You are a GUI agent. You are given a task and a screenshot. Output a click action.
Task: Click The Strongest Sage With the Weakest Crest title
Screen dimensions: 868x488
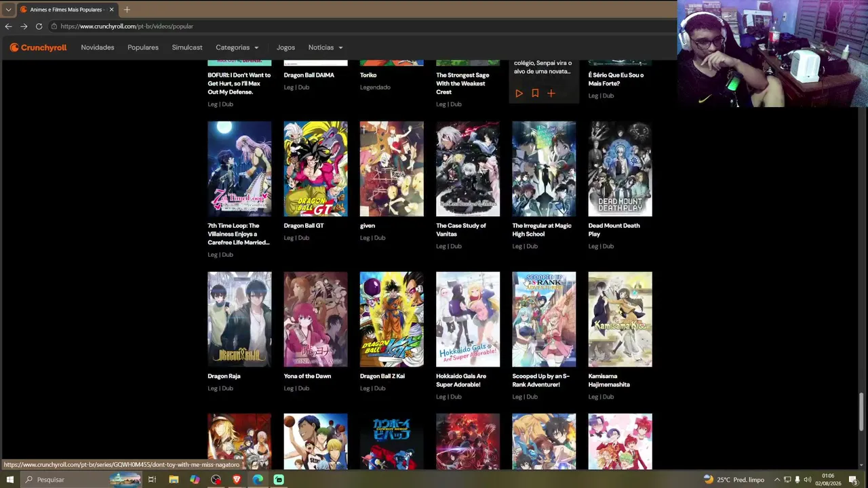coord(462,83)
